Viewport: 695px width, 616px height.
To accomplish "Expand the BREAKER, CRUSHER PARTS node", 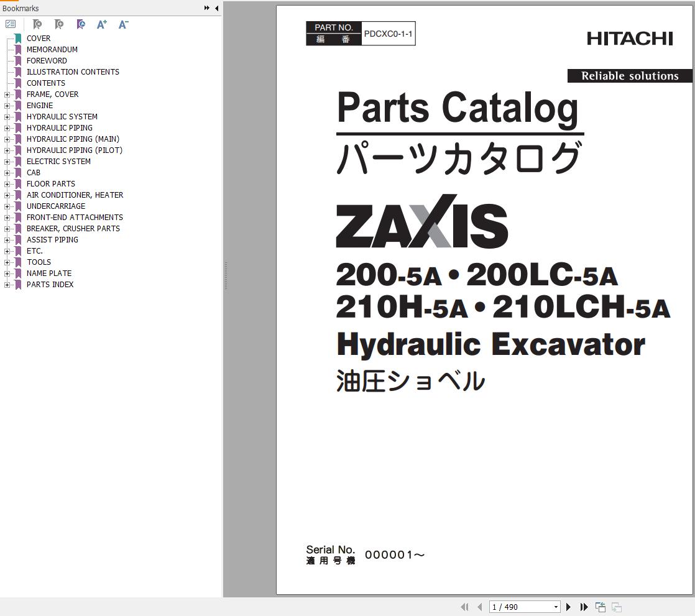I will click(7, 229).
